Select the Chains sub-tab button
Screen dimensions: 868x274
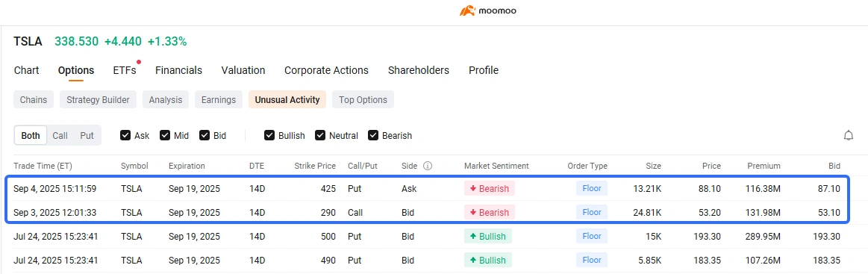click(x=34, y=99)
